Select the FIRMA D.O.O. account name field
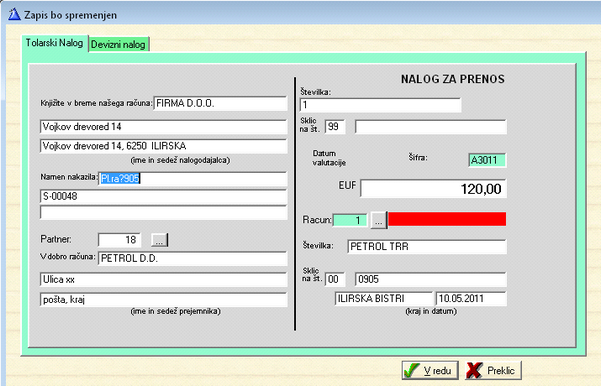This screenshot has width=601, height=386. pyautogui.click(x=220, y=103)
